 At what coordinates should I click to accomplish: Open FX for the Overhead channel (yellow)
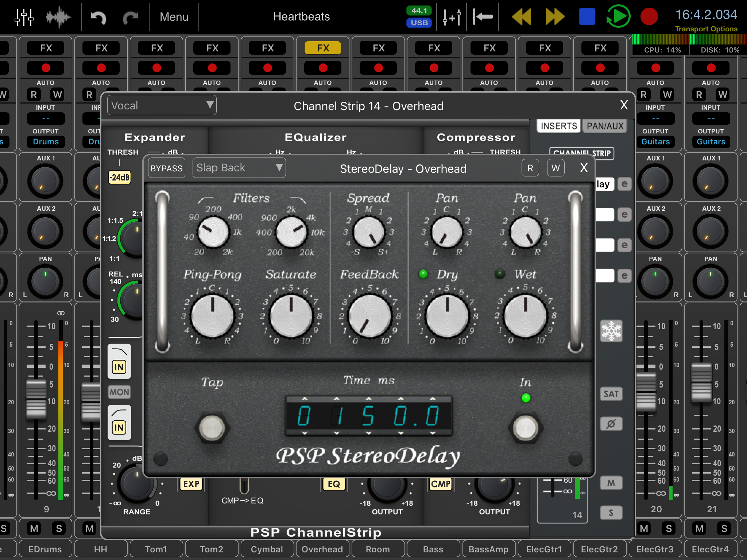click(323, 48)
